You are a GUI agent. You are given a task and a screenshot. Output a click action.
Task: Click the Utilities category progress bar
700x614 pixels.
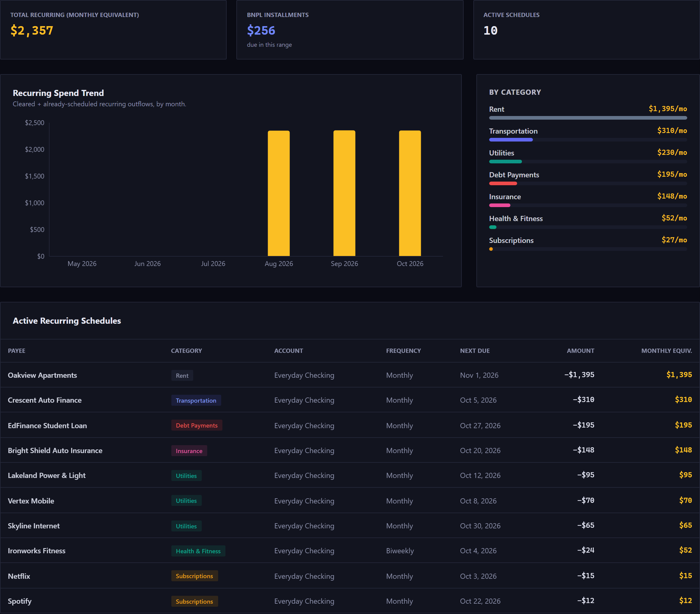tap(588, 162)
